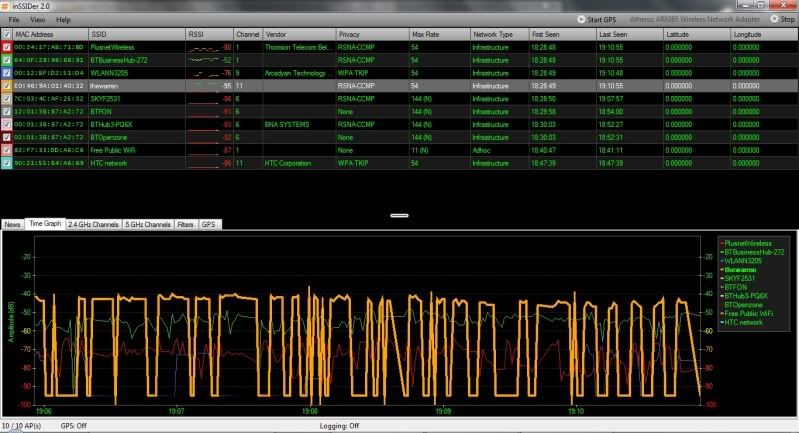
Task: Click the Arcadyan Technology vendor cell
Action: 299,73
